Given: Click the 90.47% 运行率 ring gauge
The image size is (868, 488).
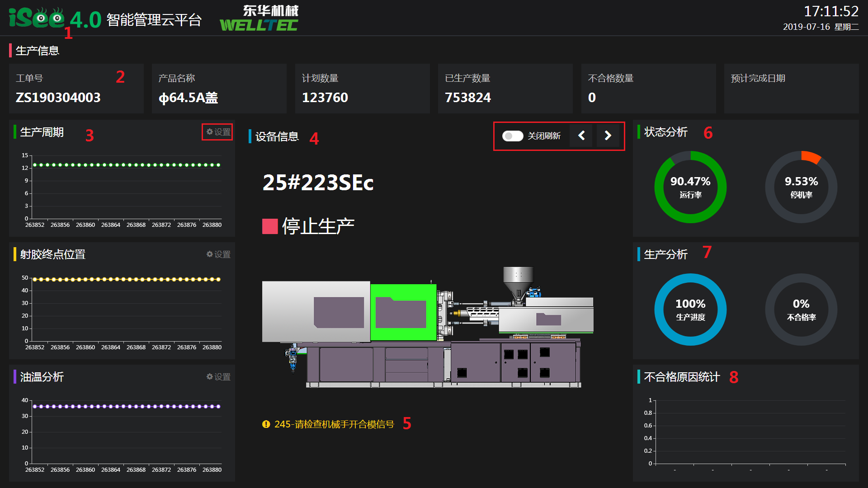Looking at the screenshot, I should [690, 187].
